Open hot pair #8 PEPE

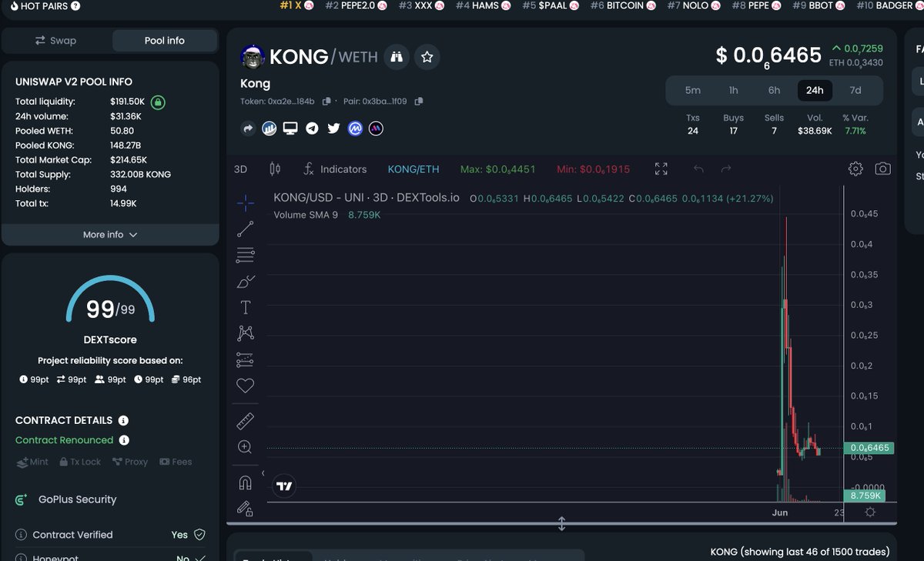(755, 5)
